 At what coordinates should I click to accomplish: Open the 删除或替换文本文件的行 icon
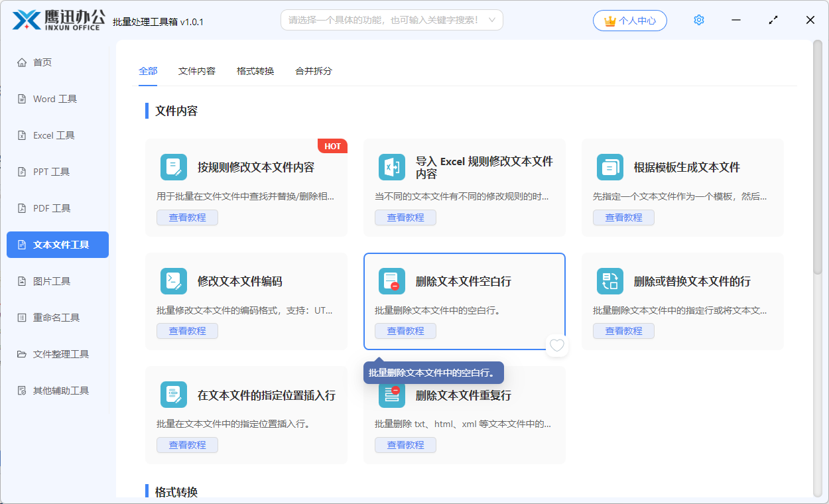[609, 281]
